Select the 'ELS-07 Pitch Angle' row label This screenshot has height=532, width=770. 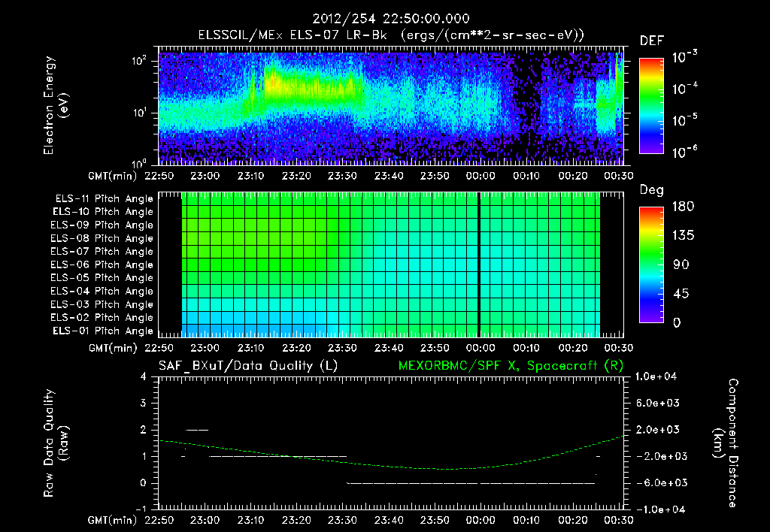102,251
